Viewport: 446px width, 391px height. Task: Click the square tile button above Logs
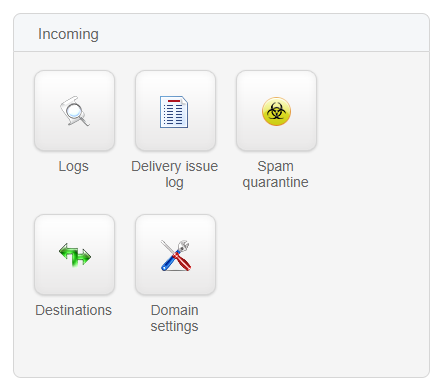pyautogui.click(x=75, y=111)
